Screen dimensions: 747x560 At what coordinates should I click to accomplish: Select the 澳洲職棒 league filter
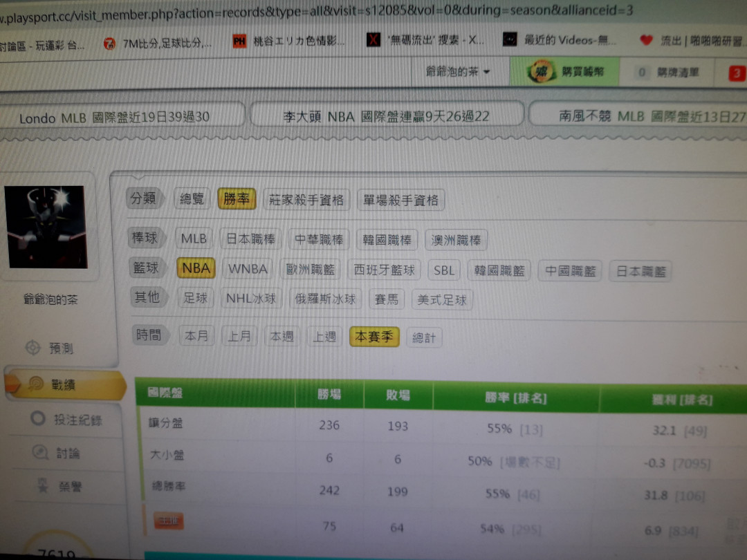pyautogui.click(x=455, y=240)
